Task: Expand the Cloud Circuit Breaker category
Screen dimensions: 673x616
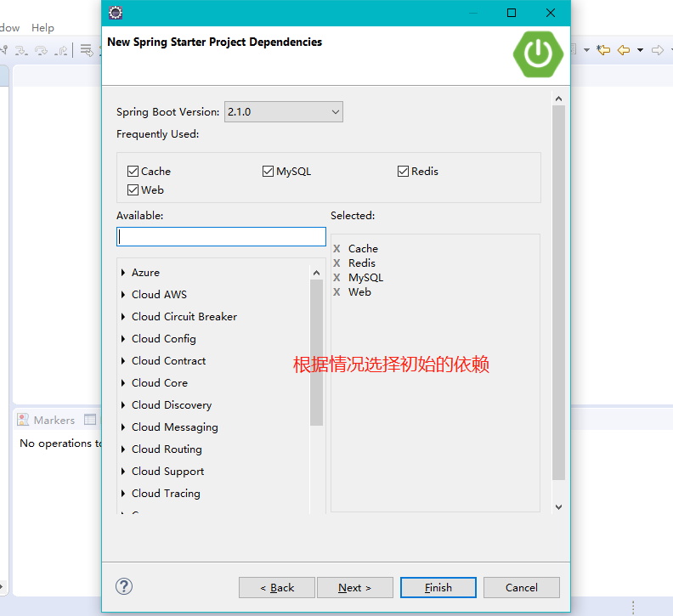Action: pyautogui.click(x=123, y=317)
